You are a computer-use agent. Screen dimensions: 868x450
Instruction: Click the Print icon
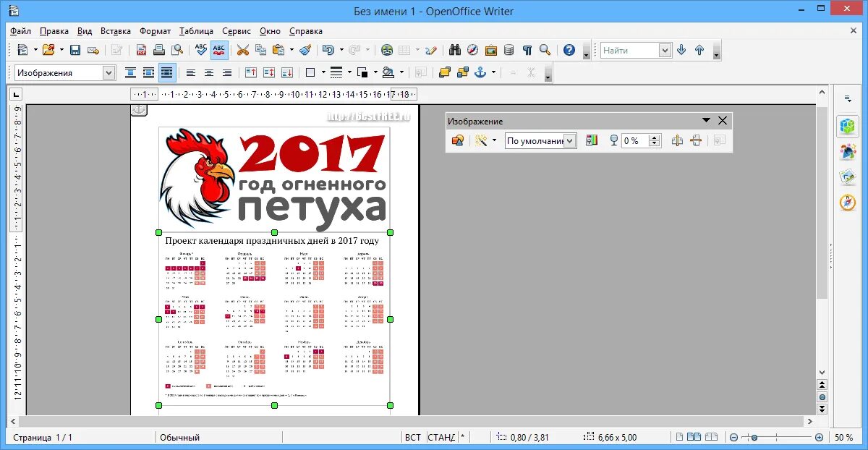point(159,50)
